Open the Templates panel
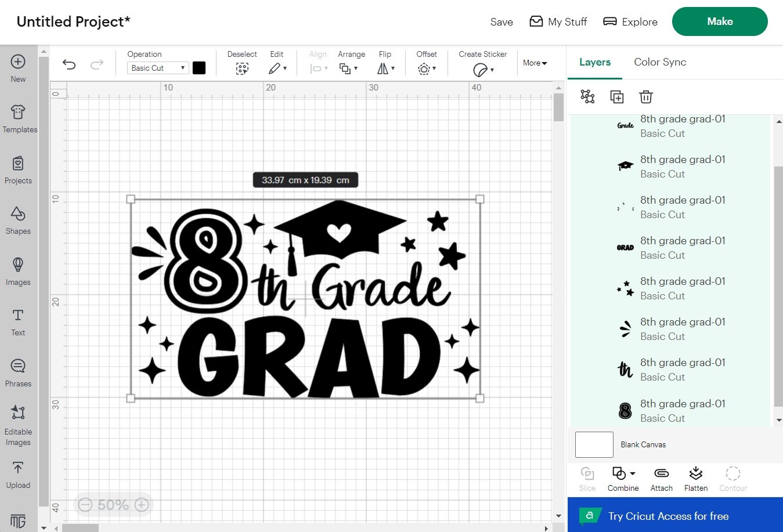 (x=18, y=118)
